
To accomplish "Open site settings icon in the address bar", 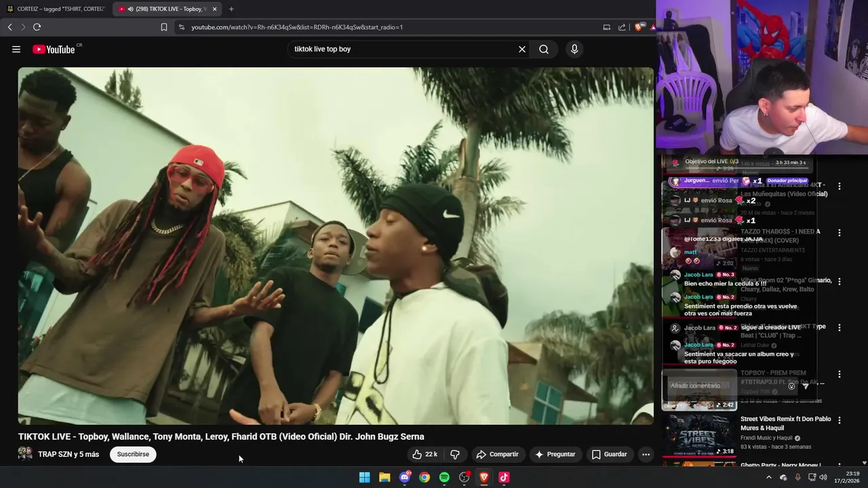I will 181,27.
